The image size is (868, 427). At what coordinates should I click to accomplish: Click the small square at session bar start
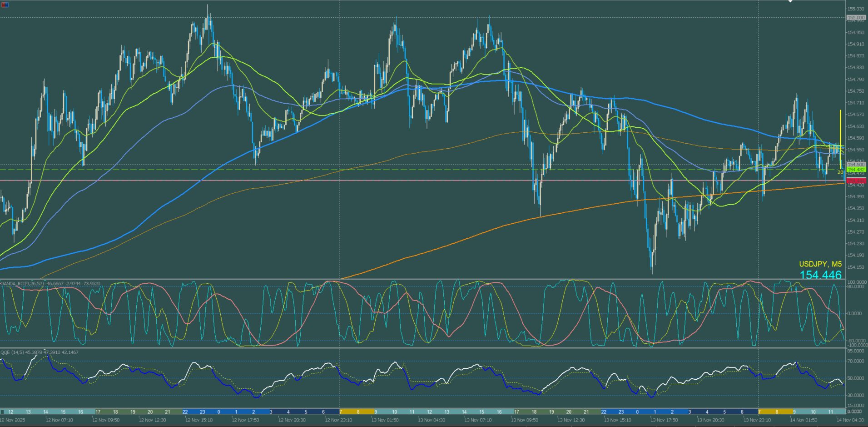point(2,412)
